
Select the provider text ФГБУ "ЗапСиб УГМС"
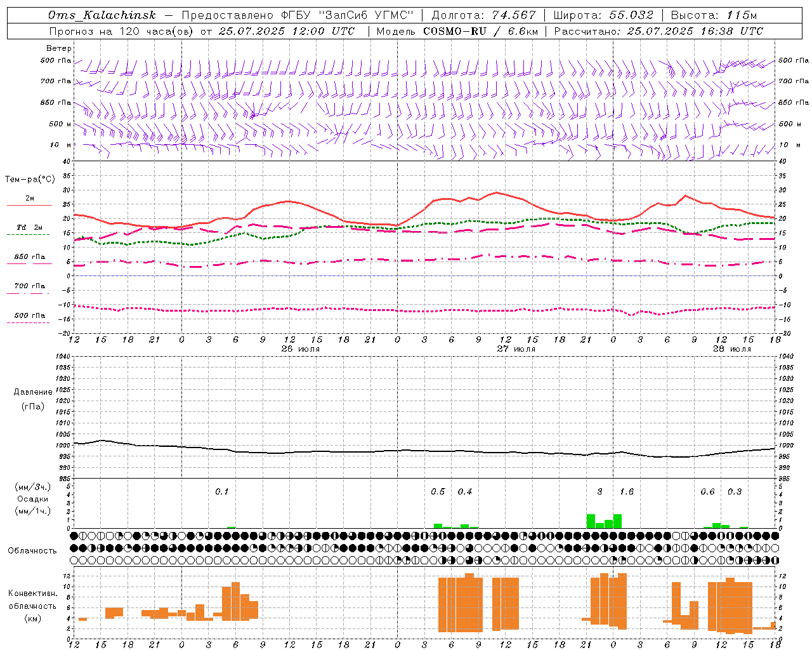tap(347, 15)
